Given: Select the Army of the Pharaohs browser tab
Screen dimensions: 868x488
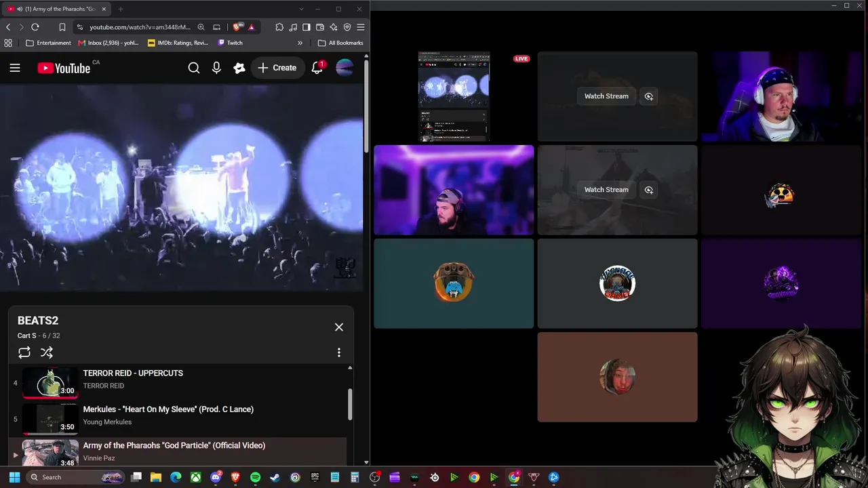Looking at the screenshot, I should tap(57, 9).
